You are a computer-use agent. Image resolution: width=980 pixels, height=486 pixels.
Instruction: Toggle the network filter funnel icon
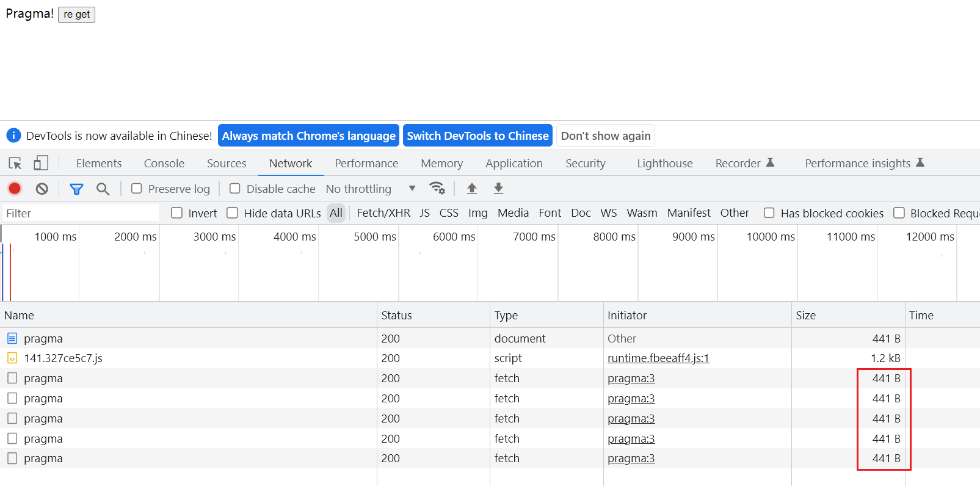[76, 189]
